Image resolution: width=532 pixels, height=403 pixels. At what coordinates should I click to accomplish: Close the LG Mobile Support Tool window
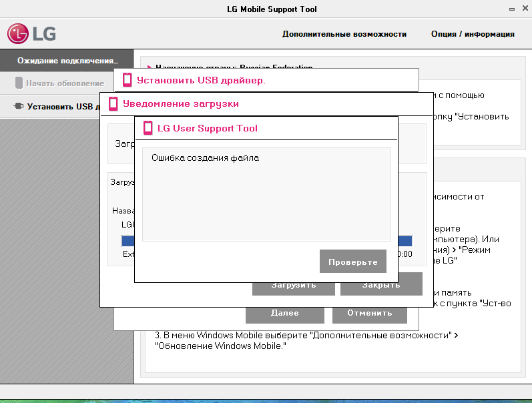point(525,8)
